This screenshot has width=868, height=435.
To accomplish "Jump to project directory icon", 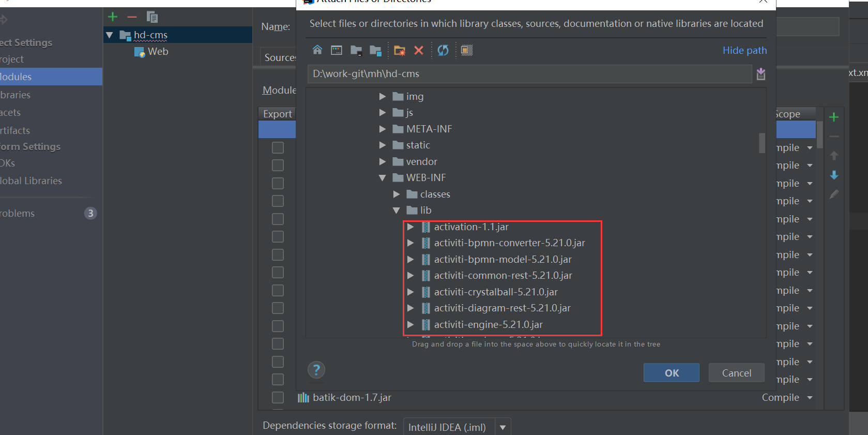I will (356, 50).
